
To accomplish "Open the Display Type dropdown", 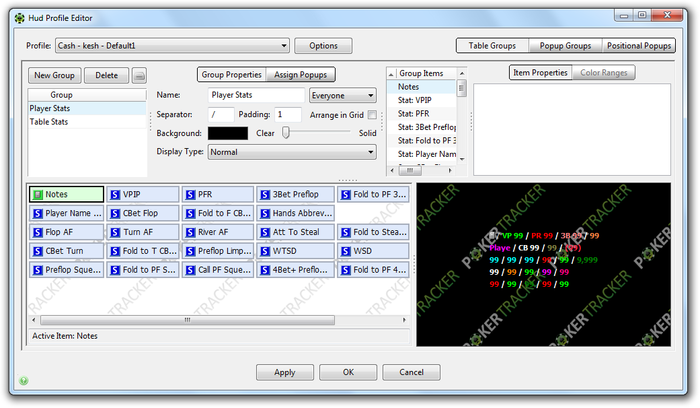I will [292, 152].
